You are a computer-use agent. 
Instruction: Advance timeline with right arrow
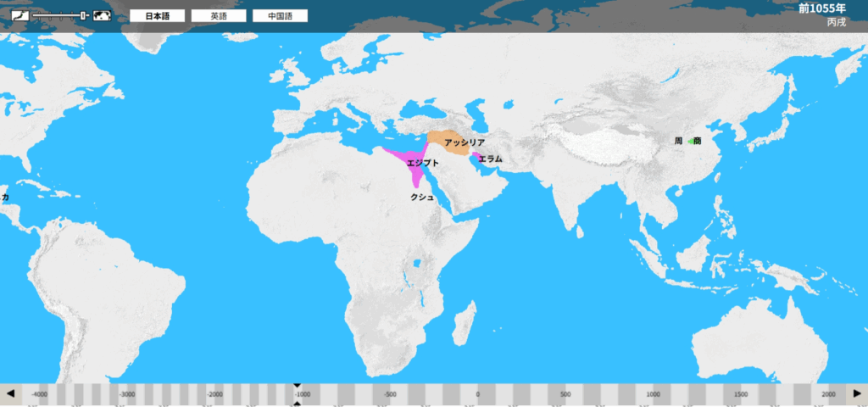856,393
